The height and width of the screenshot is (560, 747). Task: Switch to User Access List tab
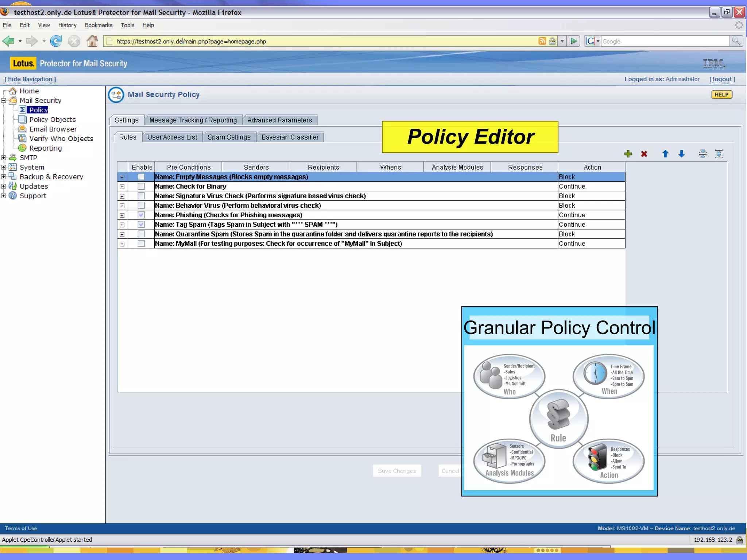172,137
